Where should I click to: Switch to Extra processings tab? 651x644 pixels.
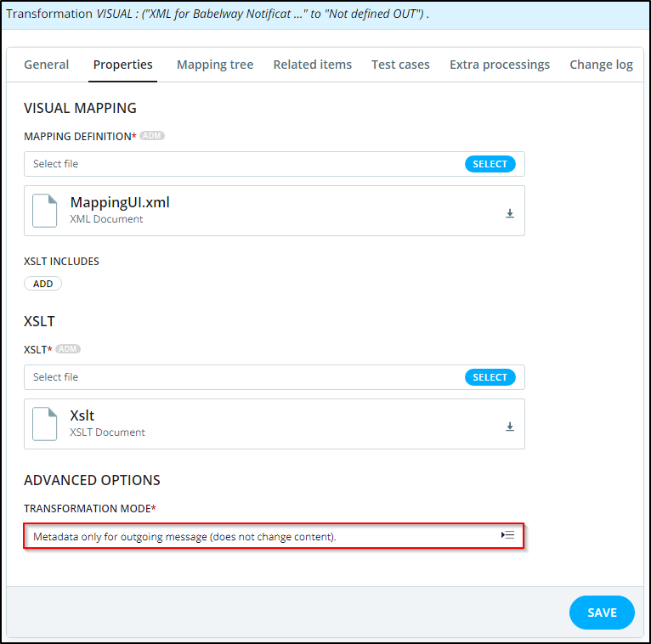tap(500, 65)
